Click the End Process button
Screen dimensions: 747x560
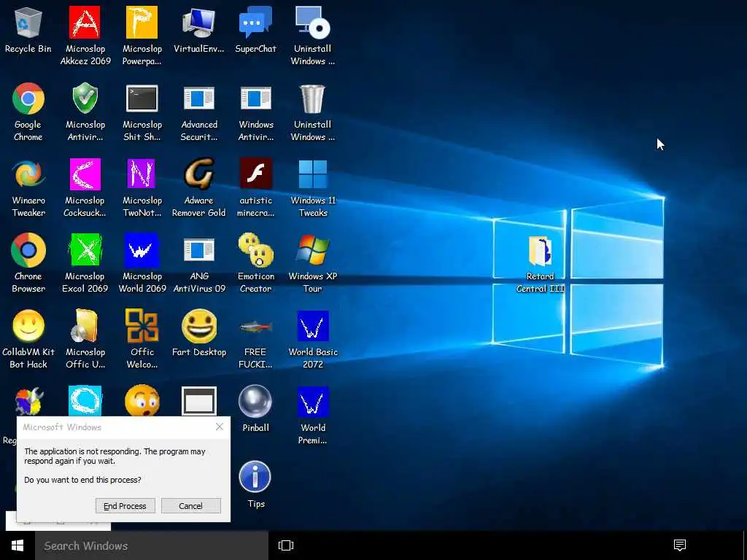pos(125,506)
